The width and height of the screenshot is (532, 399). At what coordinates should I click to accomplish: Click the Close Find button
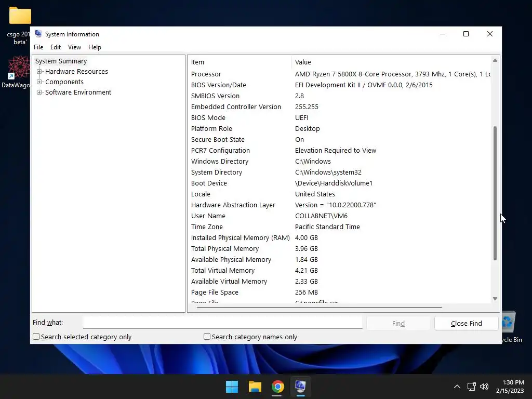pyautogui.click(x=466, y=323)
